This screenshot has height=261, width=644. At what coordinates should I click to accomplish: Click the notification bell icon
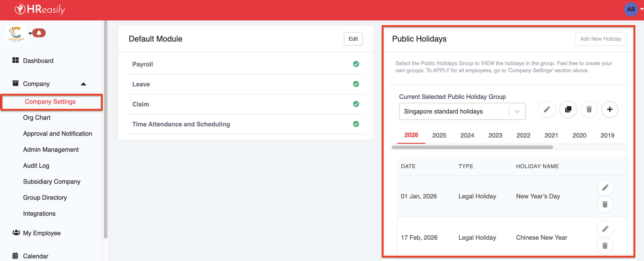coord(39,33)
